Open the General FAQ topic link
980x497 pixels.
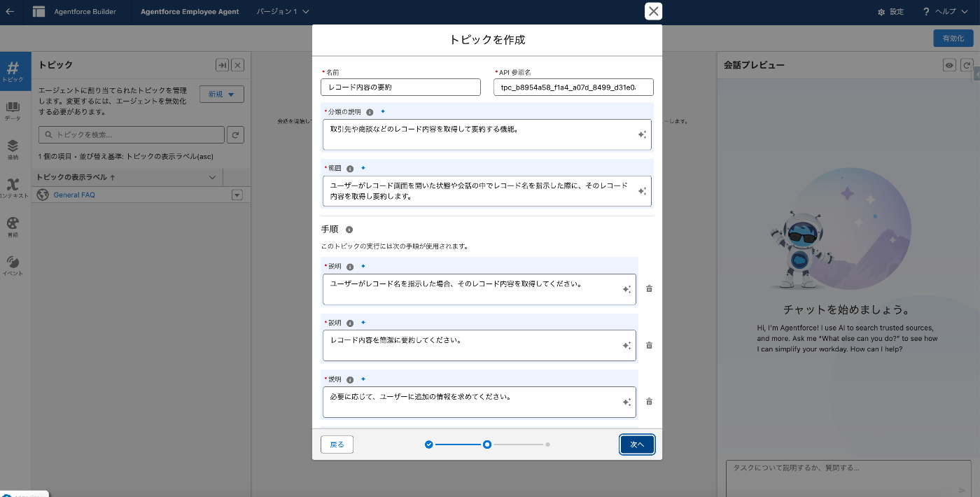(x=74, y=195)
